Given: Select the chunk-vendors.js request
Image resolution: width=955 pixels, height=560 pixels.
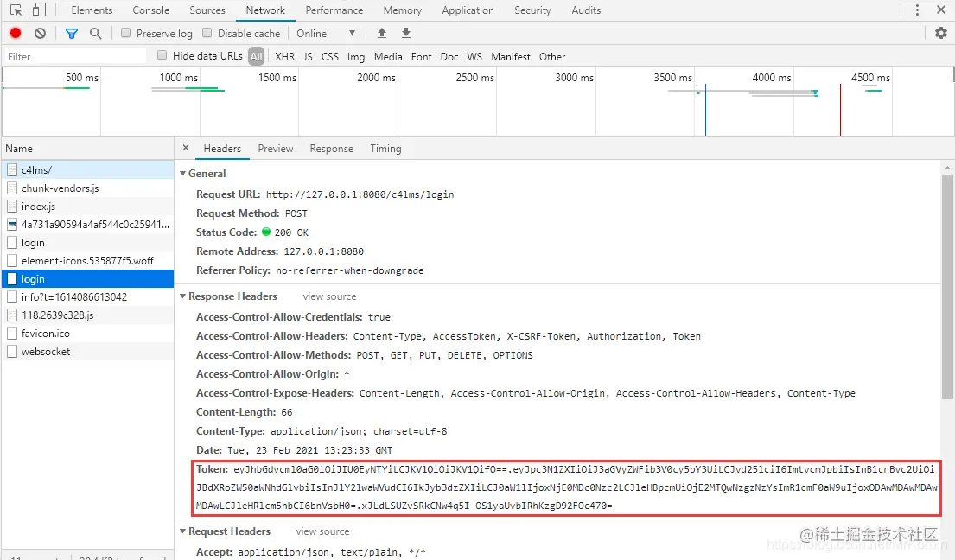Looking at the screenshot, I should [x=87, y=188].
